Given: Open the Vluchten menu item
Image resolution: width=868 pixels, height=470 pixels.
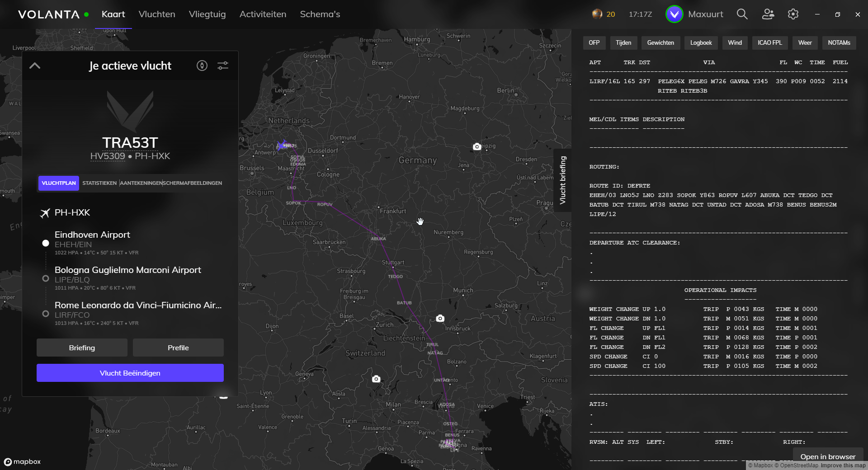Looking at the screenshot, I should (x=157, y=14).
